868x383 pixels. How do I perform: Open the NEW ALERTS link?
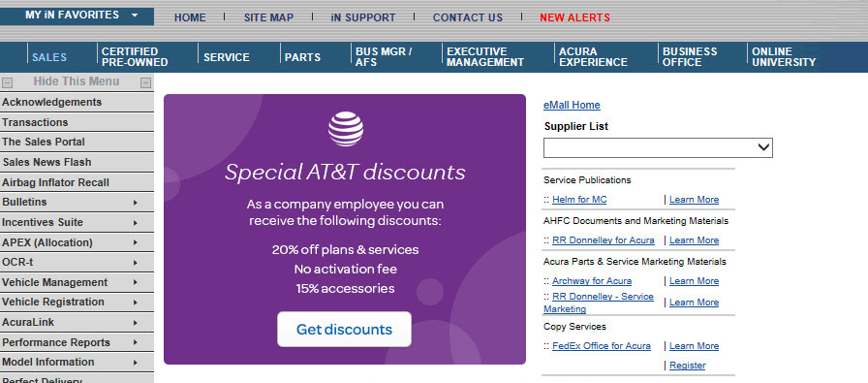pos(574,17)
